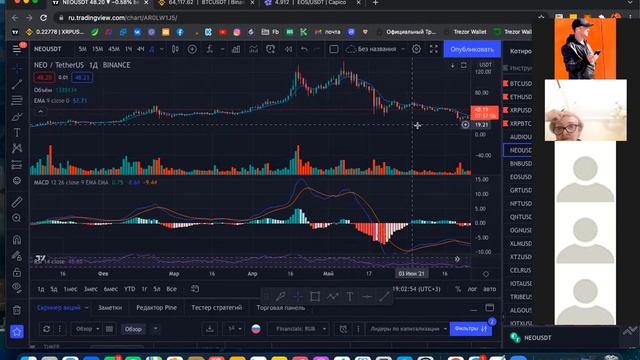640x360 pixels.
Task: Open the indicator templates icon
Action: tap(253, 49)
